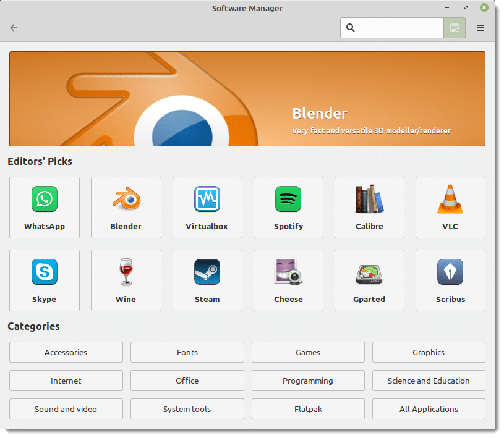This screenshot has height=438, width=504.
Task: Click the search-in-descriptions toggle button
Action: click(455, 28)
